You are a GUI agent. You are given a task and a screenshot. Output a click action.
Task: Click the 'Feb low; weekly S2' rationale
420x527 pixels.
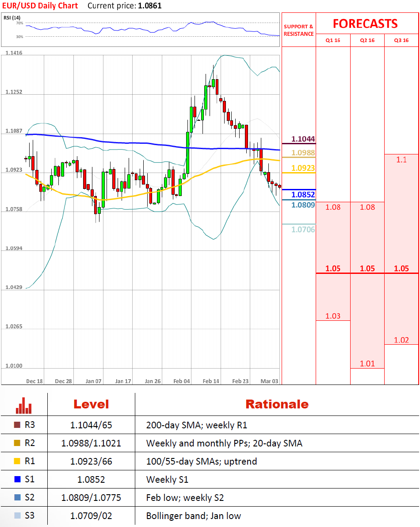pyautogui.click(x=185, y=498)
